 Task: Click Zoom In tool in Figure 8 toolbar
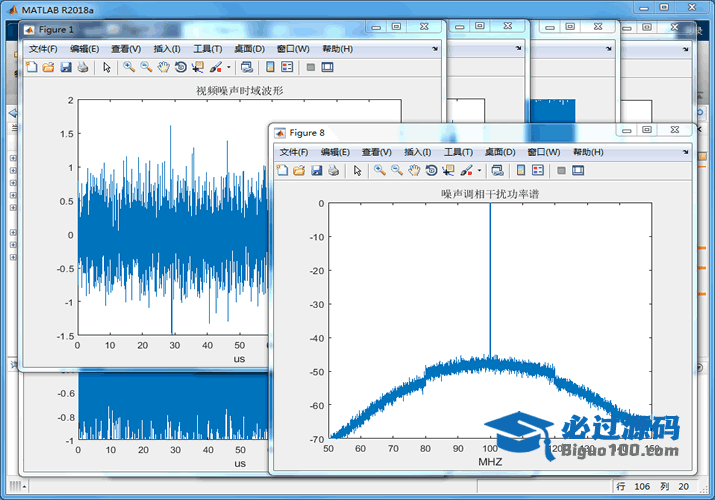point(380,171)
